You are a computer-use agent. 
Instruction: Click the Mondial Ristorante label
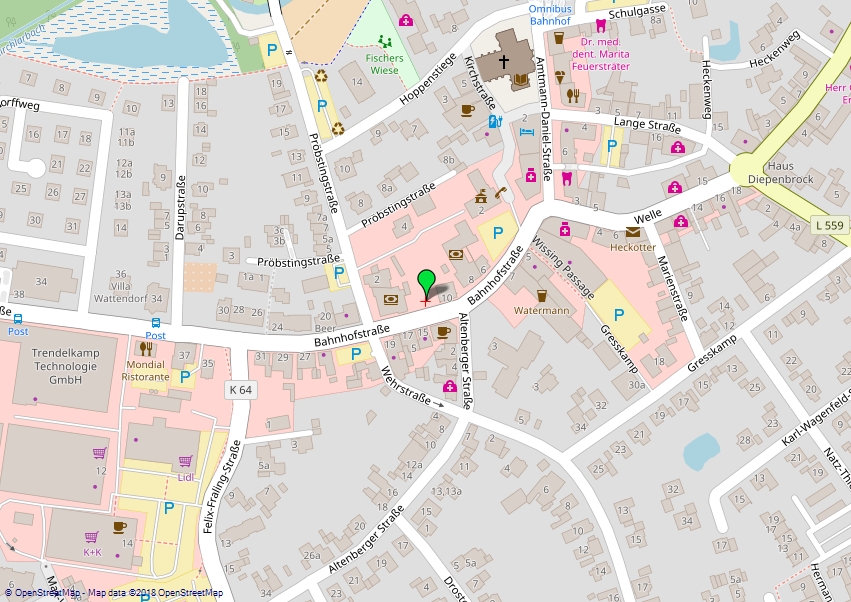[145, 371]
